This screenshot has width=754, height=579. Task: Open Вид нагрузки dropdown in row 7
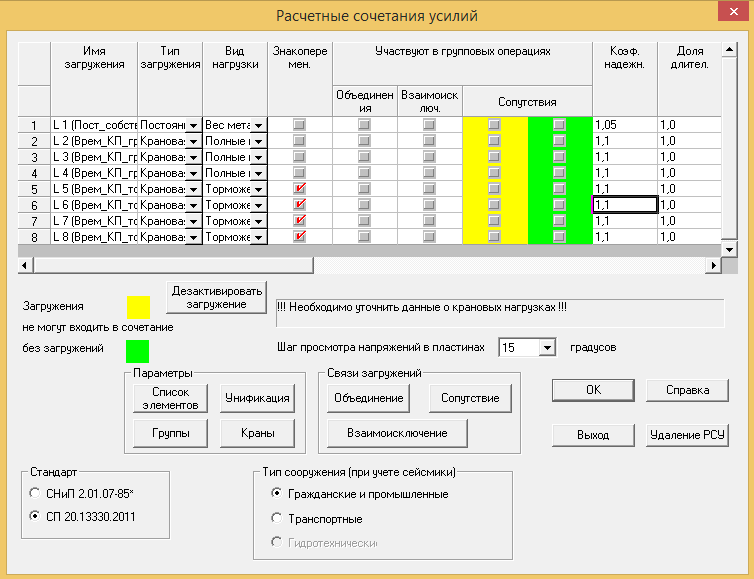(x=258, y=221)
